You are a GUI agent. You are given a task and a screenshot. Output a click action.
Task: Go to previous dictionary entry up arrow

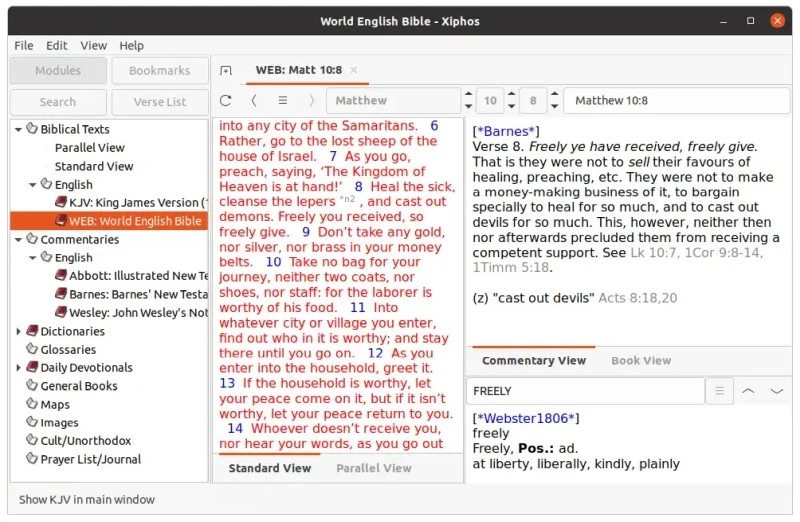coord(748,391)
